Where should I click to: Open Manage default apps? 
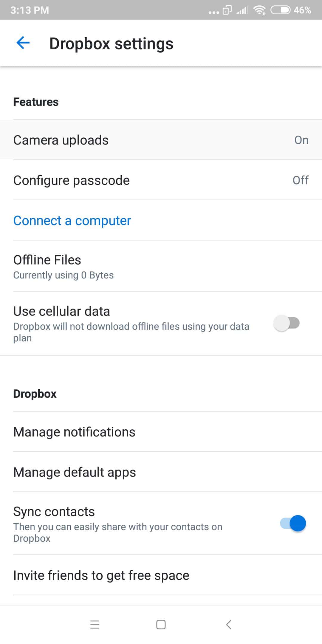point(161,472)
